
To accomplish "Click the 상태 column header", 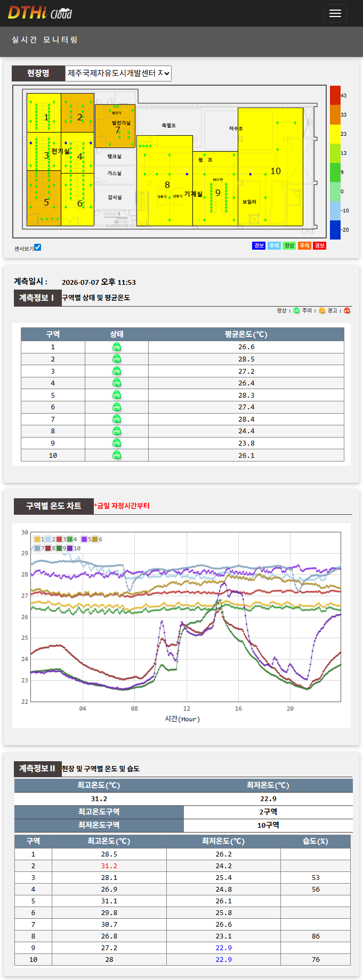I will (117, 334).
